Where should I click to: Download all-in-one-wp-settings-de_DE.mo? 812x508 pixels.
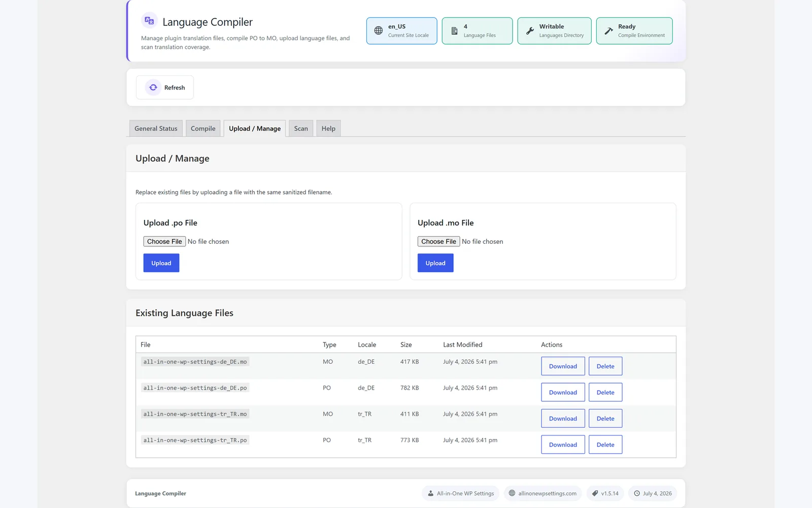point(563,366)
